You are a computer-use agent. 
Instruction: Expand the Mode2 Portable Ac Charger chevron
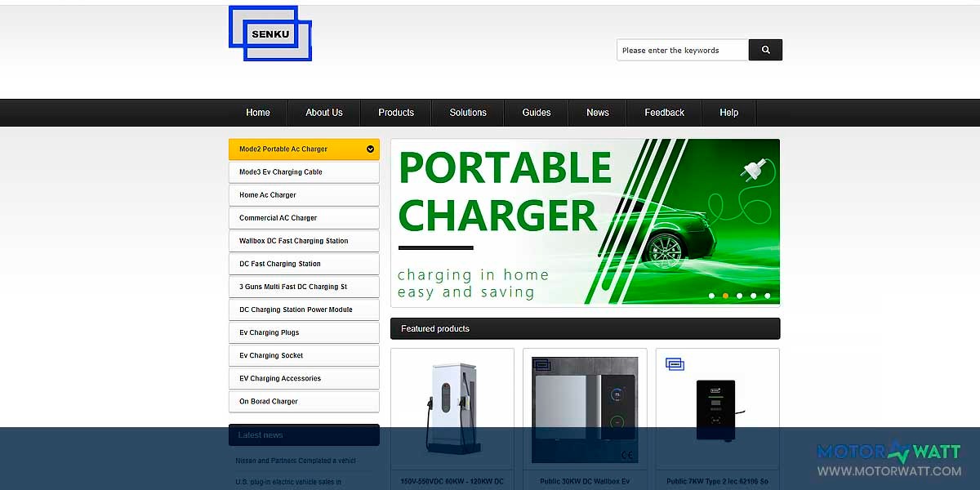tap(370, 149)
